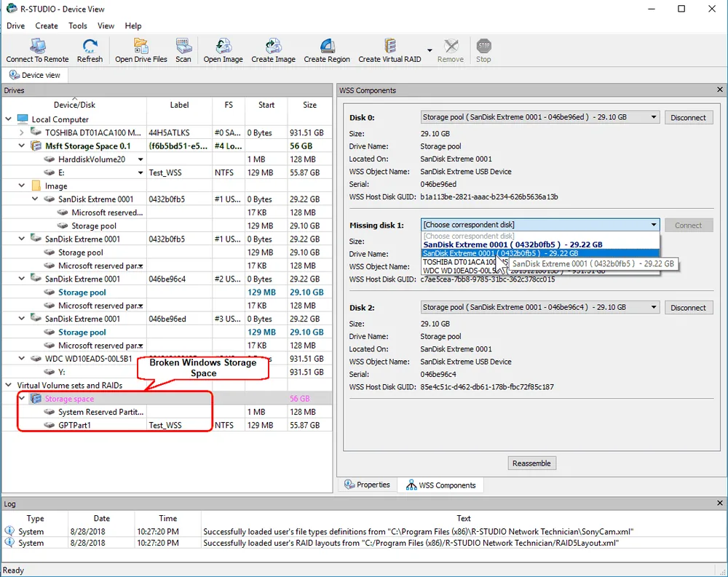Switch to the Properties tab
Image resolution: width=728 pixels, height=577 pixels.
point(367,485)
